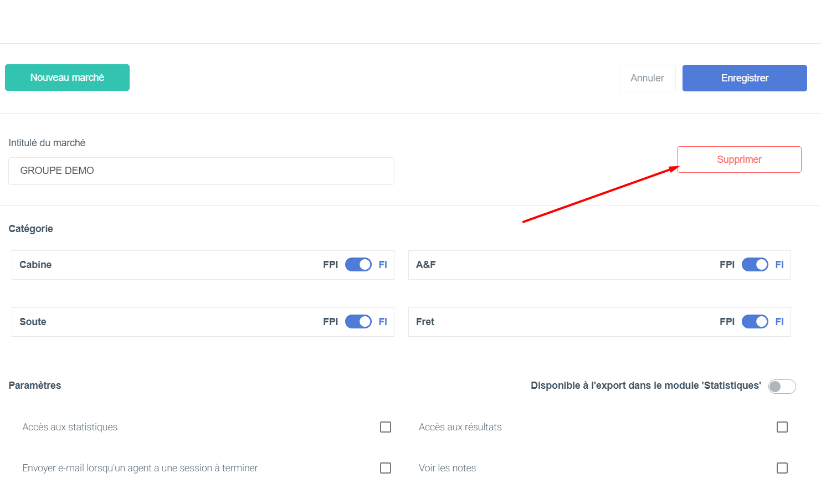Click the FPI label beside A&F
The width and height of the screenshot is (821, 504).
pyautogui.click(x=727, y=265)
